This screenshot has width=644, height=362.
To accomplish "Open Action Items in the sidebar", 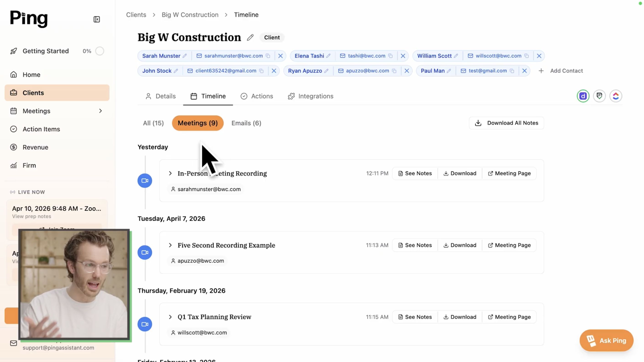I will [x=57, y=129].
